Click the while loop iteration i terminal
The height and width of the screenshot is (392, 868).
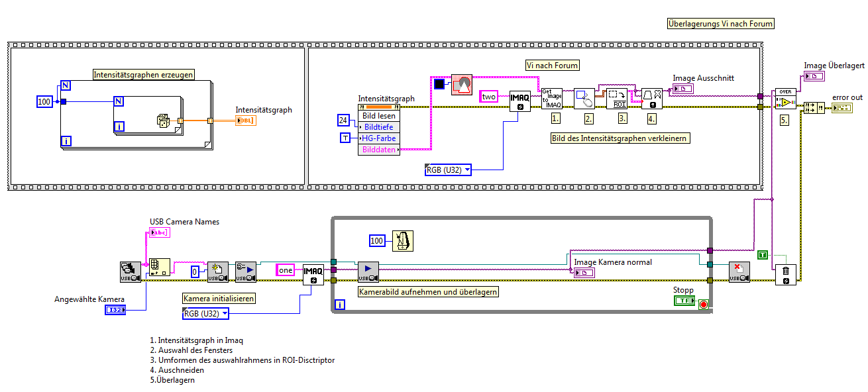(x=340, y=305)
